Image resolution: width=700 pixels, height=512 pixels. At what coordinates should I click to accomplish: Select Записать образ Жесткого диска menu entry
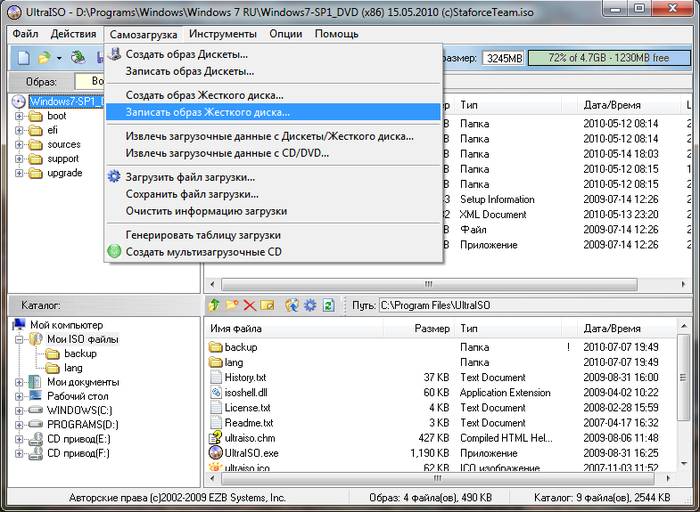click(x=207, y=112)
